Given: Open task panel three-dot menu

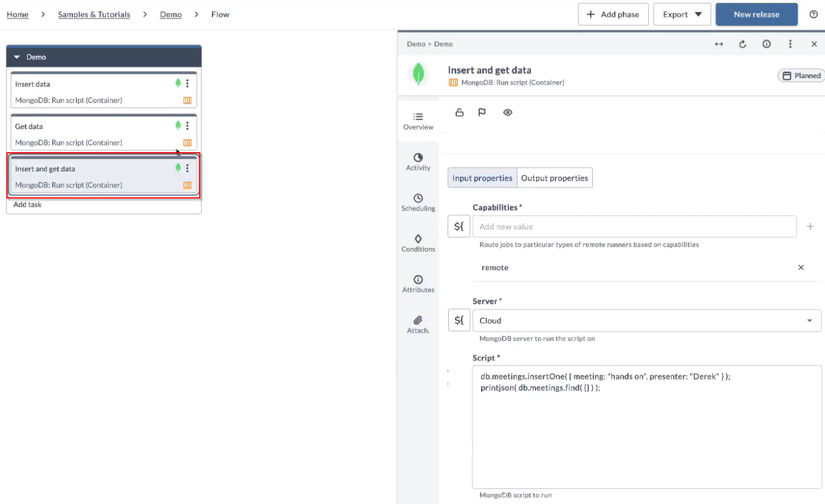Looking at the screenshot, I should [x=790, y=44].
